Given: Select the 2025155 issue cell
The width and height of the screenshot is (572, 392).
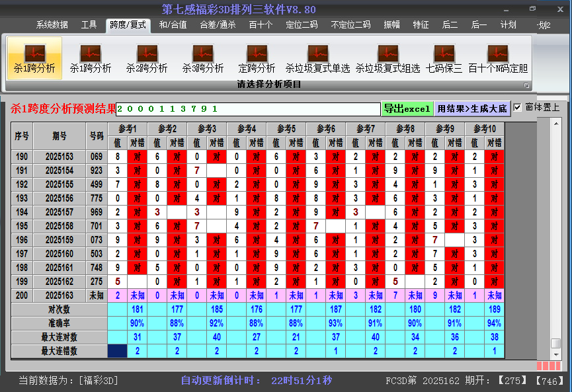Looking at the screenshot, I should pyautogui.click(x=60, y=184).
